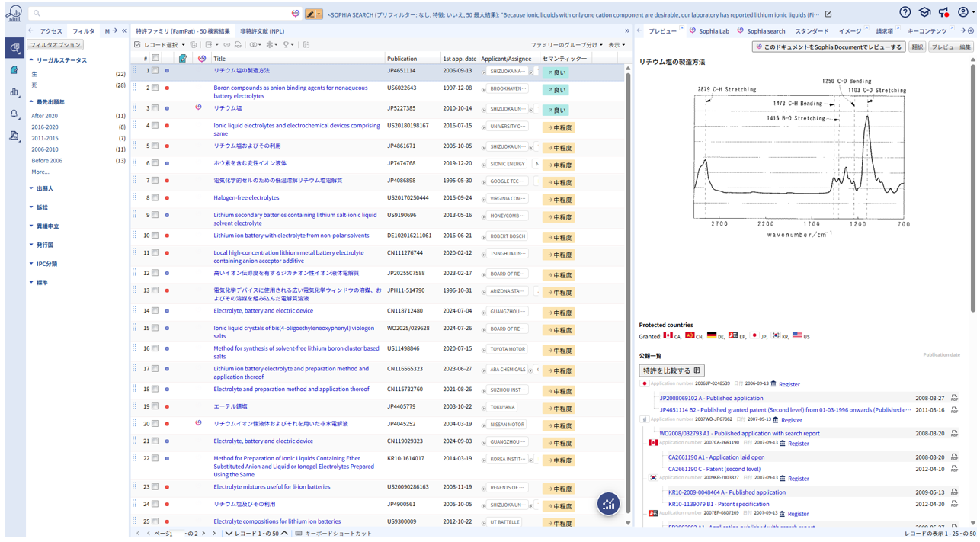980x542 pixels.
Task: Open the megaphone announcements icon
Action: click(x=943, y=12)
